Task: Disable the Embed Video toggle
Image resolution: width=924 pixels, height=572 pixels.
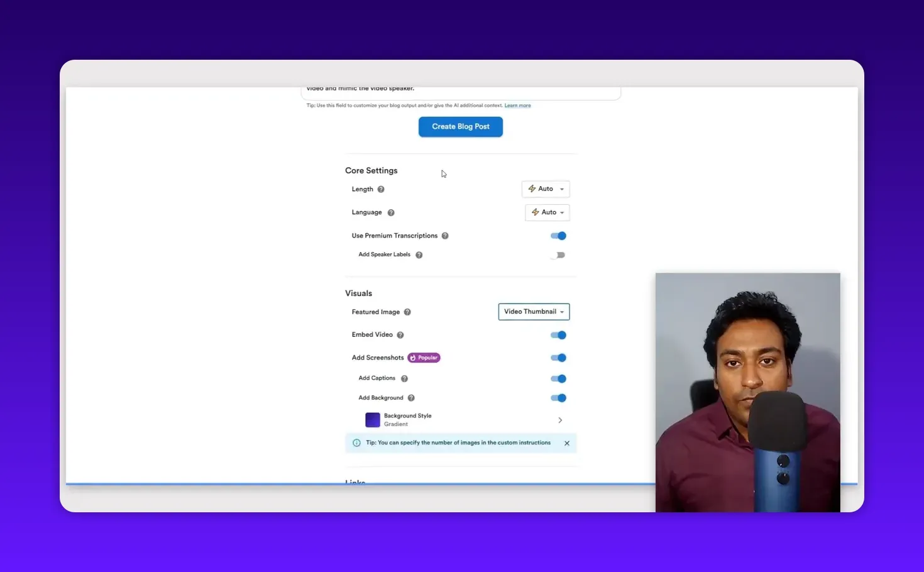Action: [x=558, y=334]
